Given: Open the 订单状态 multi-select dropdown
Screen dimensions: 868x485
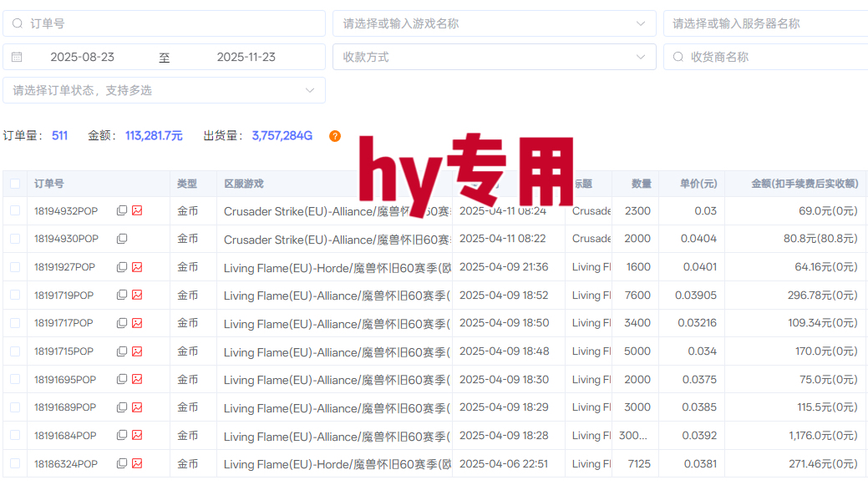Looking at the screenshot, I should [310, 89].
